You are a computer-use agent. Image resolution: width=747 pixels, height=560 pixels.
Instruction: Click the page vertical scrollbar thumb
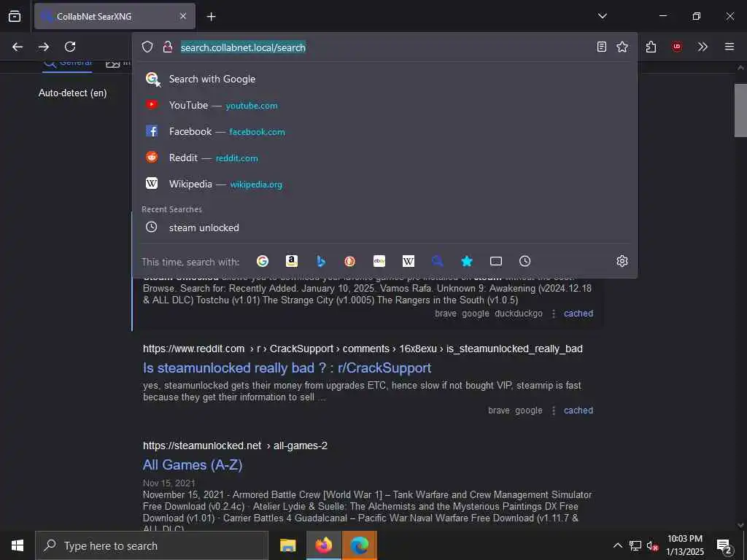pos(740,110)
